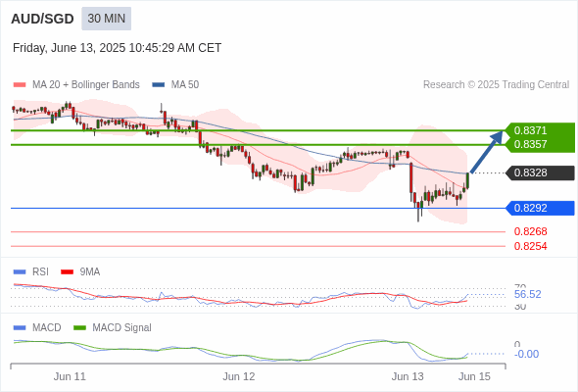This screenshot has width=578, height=392.
Task: Click the 'RSI' legend label
Action: tap(40, 272)
